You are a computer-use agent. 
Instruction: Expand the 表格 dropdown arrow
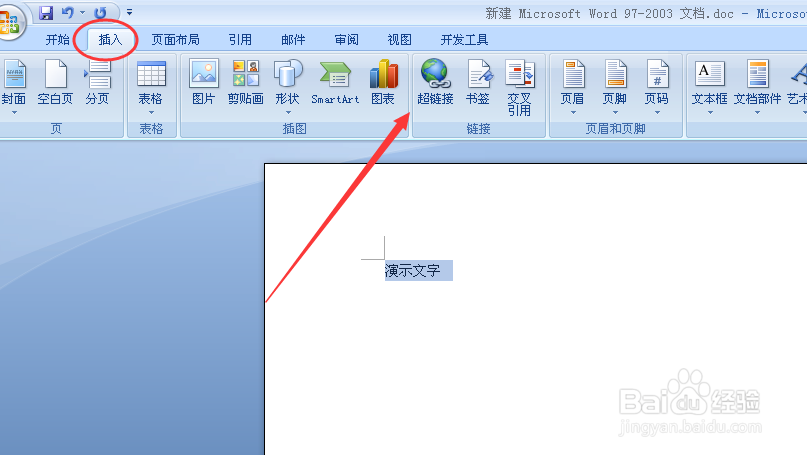coord(151,112)
